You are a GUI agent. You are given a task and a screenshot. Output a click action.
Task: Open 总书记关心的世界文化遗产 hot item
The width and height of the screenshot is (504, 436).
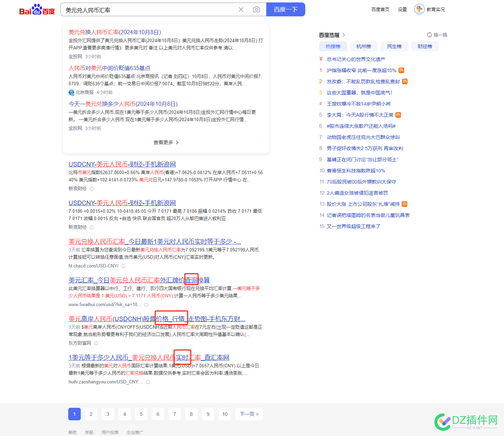[x=356, y=59]
